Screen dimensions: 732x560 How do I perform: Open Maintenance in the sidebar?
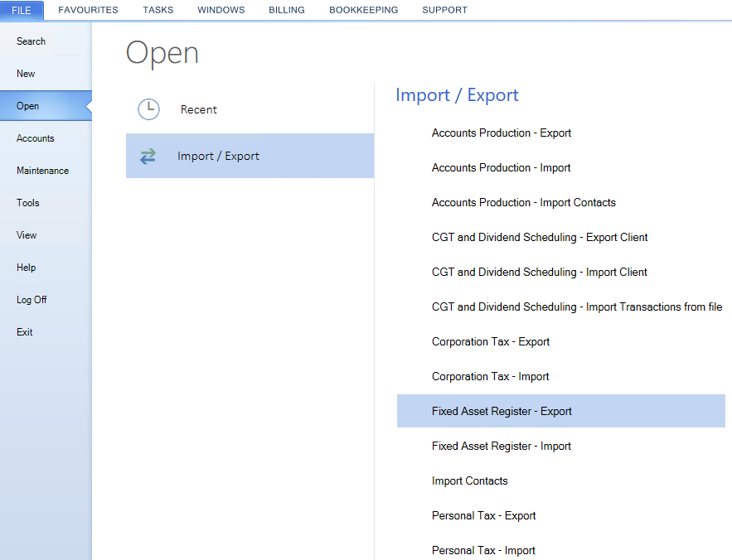[46, 171]
